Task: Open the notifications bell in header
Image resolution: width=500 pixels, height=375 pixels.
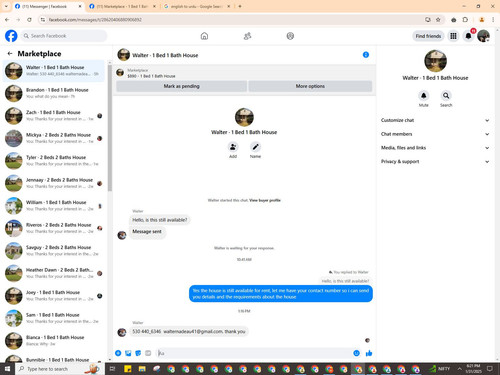Action: click(468, 36)
